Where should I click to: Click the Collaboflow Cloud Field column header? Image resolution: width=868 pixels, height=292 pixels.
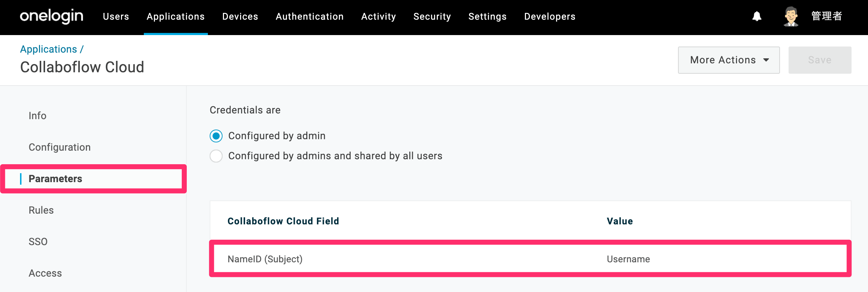pyautogui.click(x=283, y=221)
